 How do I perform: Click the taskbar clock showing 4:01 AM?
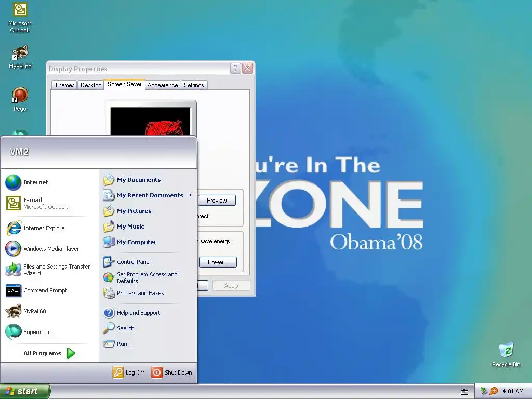513,392
